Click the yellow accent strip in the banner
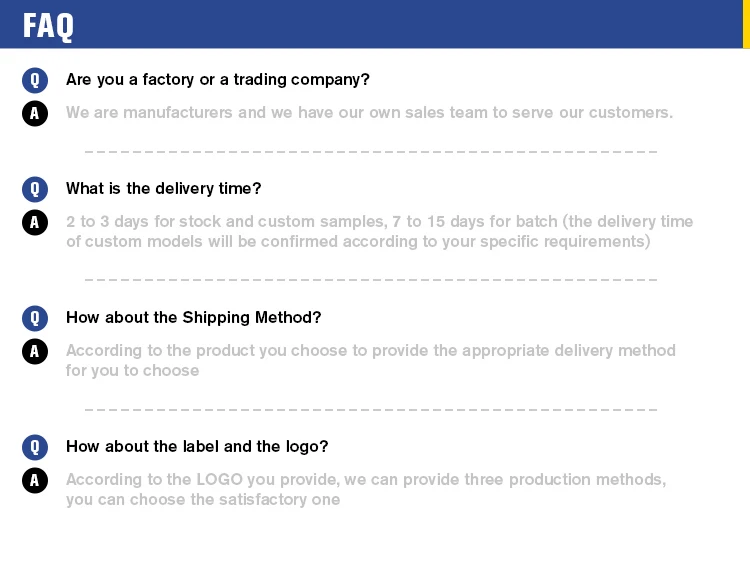 pyautogui.click(x=746, y=24)
